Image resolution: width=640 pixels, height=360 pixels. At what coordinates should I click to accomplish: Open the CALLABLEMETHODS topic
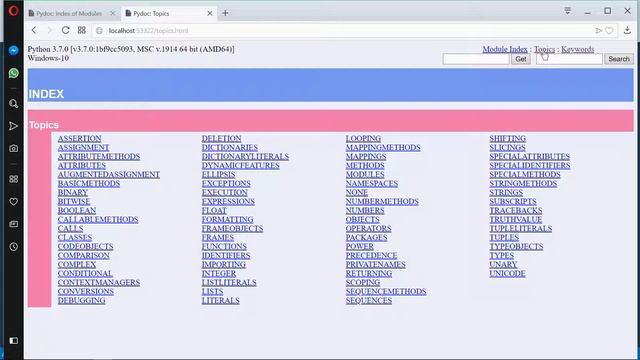pyautogui.click(x=98, y=220)
